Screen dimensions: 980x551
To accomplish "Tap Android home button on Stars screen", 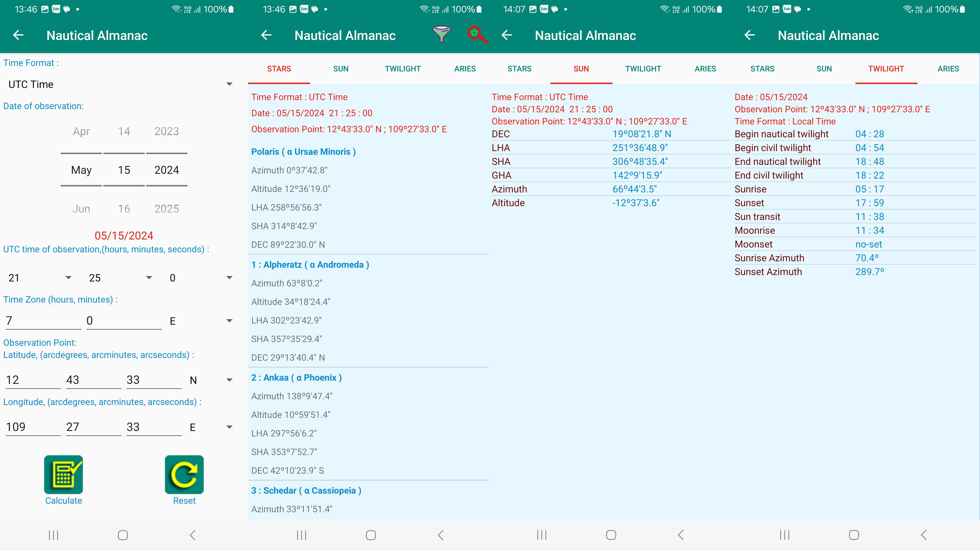I will pos(371,535).
